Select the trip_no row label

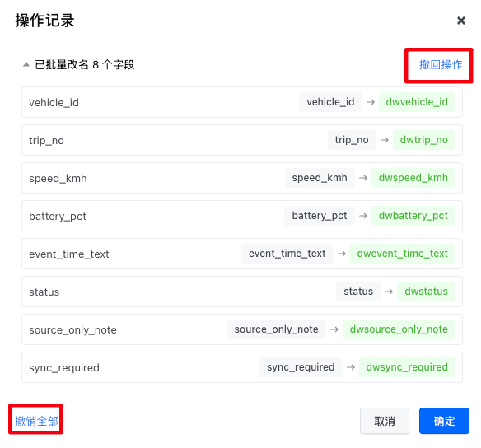point(46,141)
